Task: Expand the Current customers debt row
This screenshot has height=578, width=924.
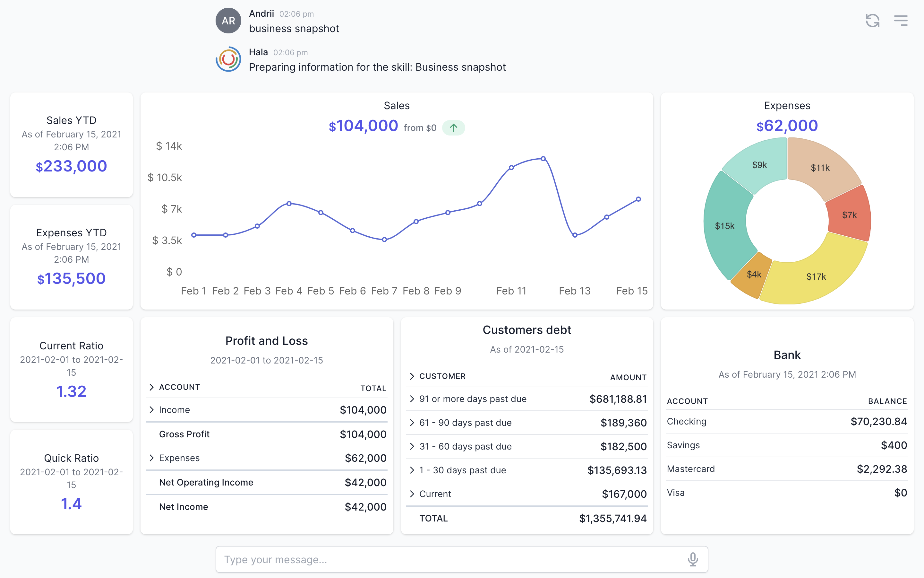Action: (412, 494)
